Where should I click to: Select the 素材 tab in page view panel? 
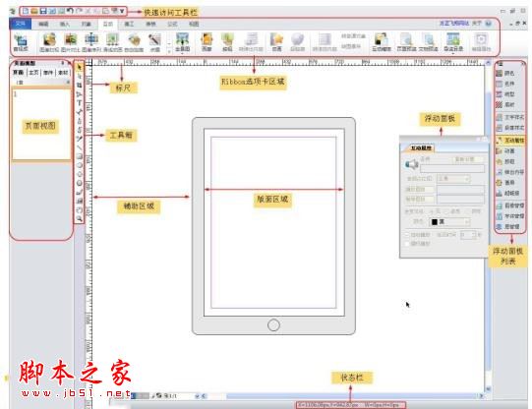(63, 73)
